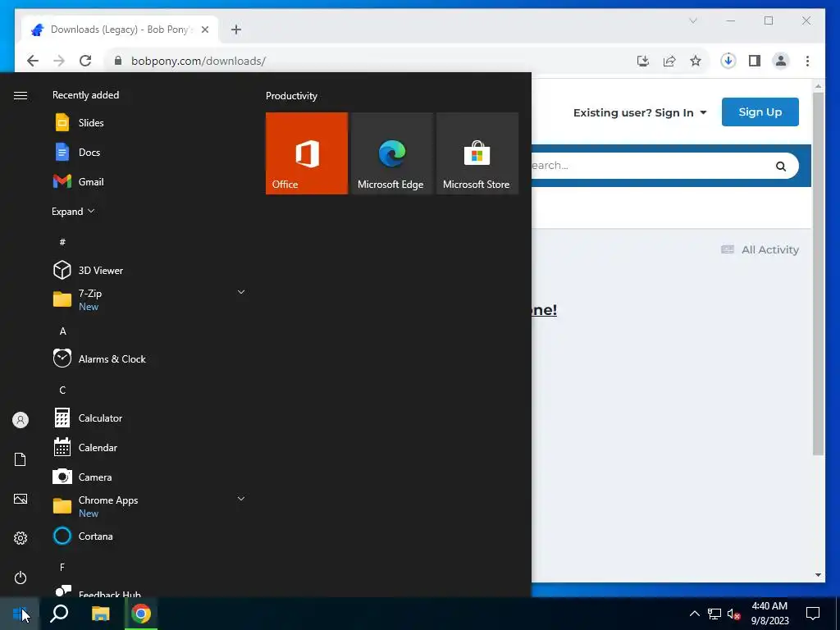Reload the page in Chrome
The image size is (840, 630).
(85, 61)
